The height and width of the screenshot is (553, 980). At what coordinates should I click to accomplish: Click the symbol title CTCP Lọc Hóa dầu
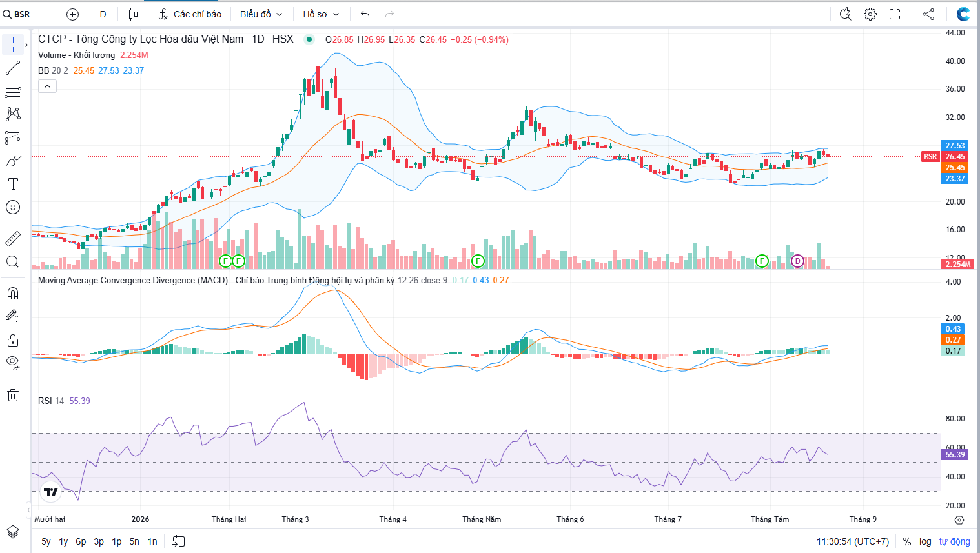tap(166, 39)
